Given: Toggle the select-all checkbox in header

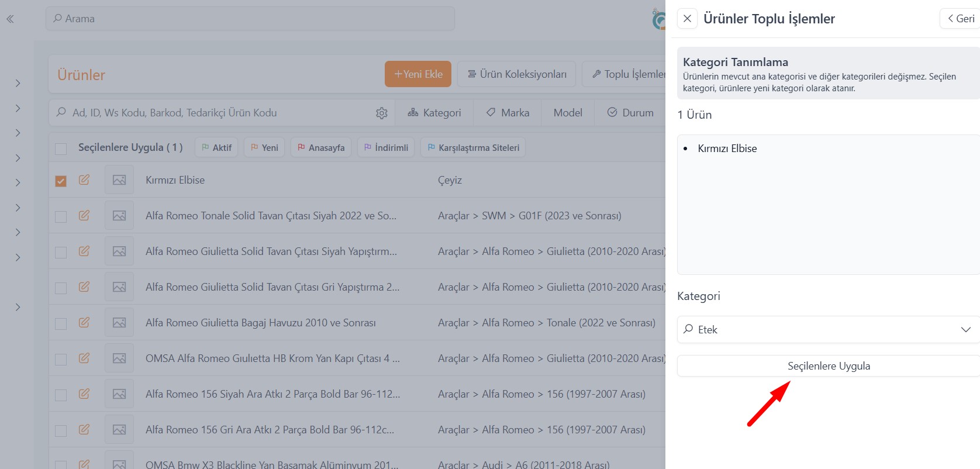Looking at the screenshot, I should point(61,149).
